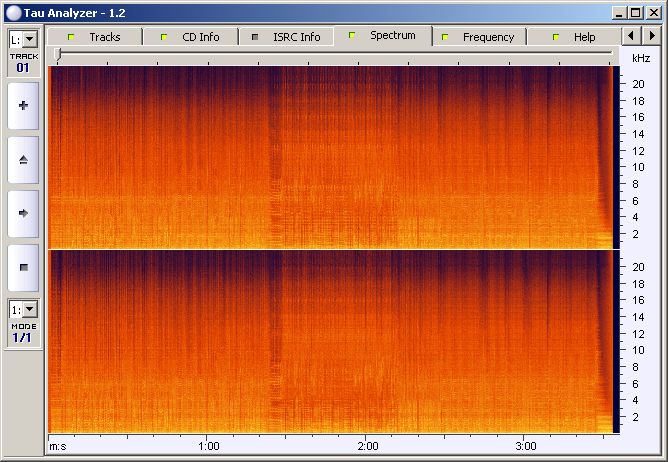The height and width of the screenshot is (462, 668).
Task: Click the track number 01 display
Action: click(23, 68)
